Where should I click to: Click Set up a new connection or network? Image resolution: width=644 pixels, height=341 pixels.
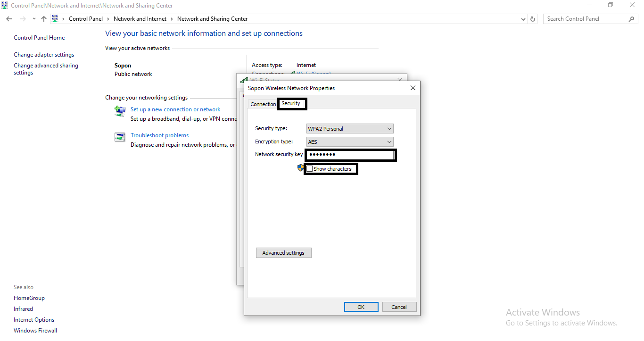click(175, 109)
